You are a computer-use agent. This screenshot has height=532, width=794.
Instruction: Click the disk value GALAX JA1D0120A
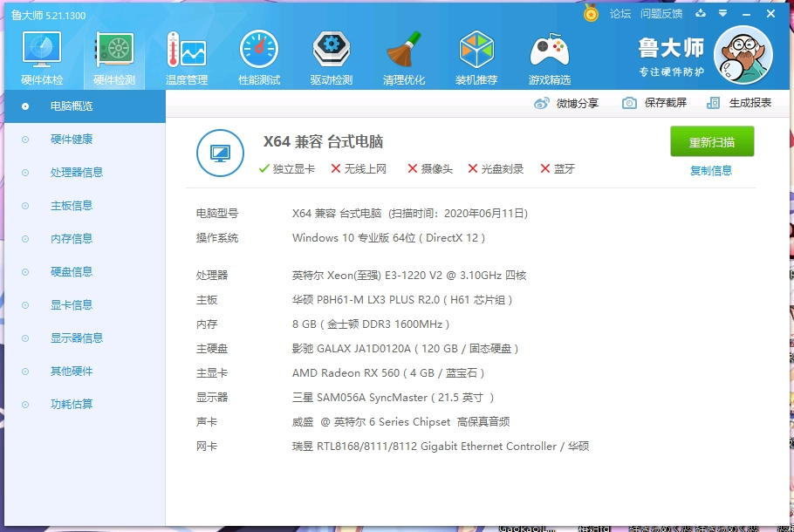pyautogui.click(x=405, y=349)
